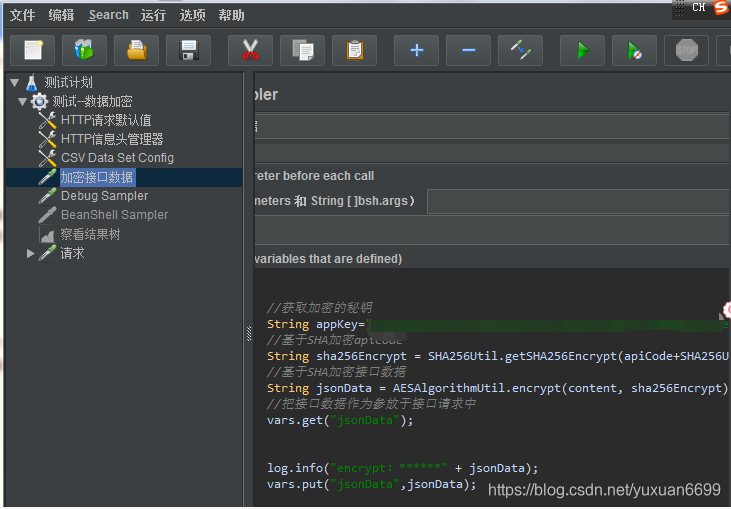Click the pipette icon beside 加密接口数据
The image size is (731, 509).
point(47,177)
